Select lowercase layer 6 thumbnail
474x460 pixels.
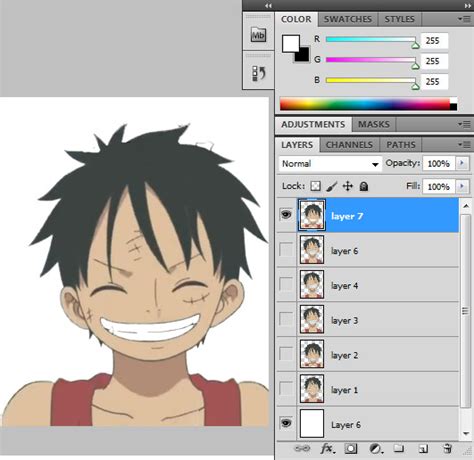coord(312,250)
